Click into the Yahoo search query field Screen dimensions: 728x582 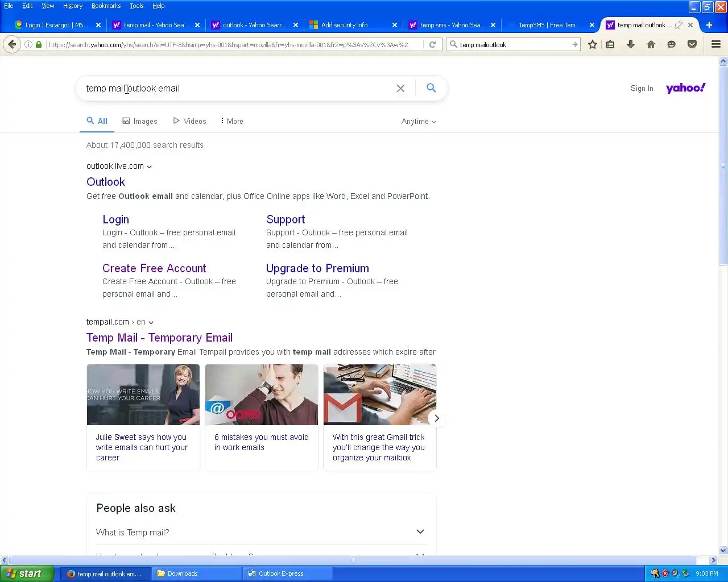click(236, 88)
